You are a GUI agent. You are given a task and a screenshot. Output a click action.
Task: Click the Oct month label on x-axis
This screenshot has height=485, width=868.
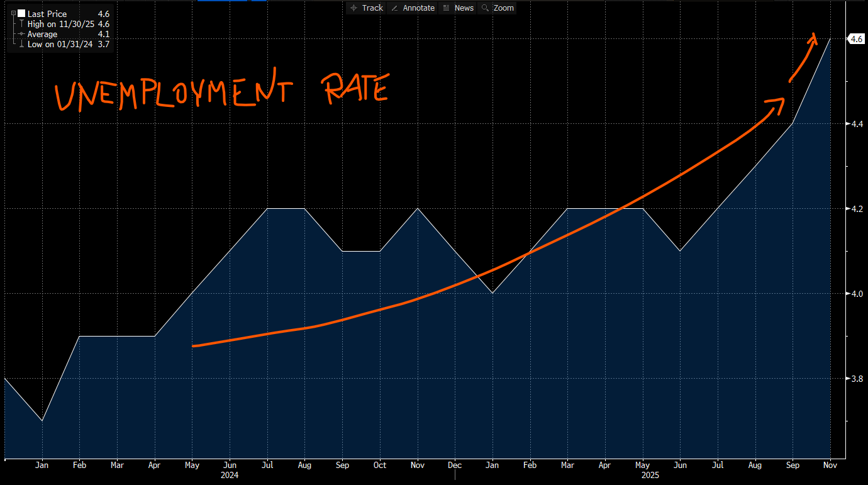379,465
